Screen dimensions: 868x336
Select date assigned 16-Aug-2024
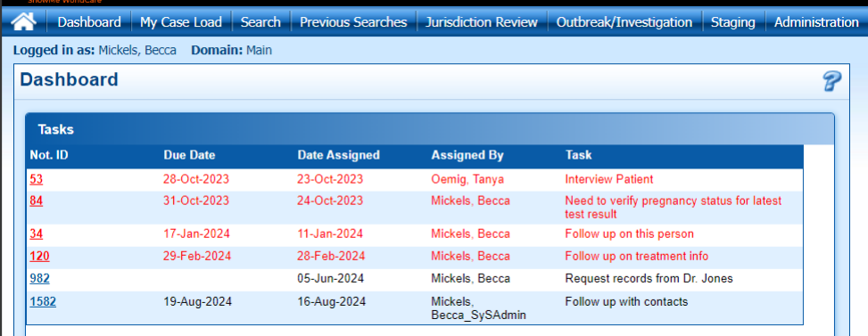332,302
